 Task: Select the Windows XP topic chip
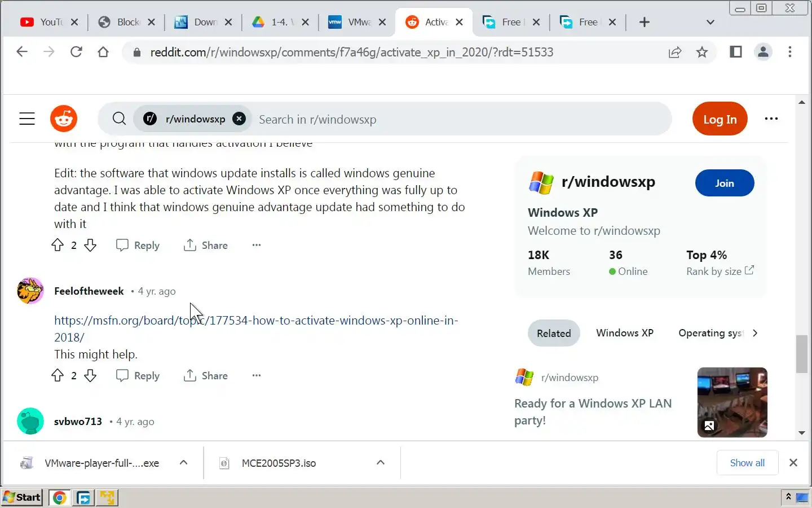(x=625, y=333)
